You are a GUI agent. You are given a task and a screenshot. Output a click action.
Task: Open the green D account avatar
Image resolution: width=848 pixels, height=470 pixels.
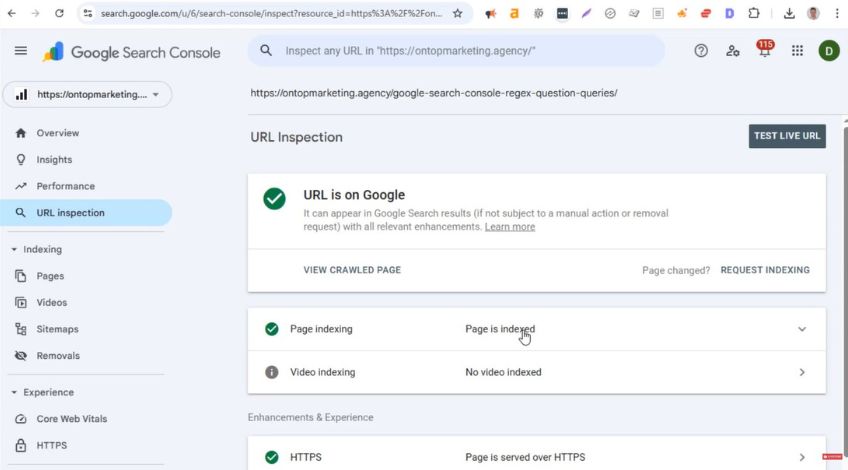click(x=829, y=51)
